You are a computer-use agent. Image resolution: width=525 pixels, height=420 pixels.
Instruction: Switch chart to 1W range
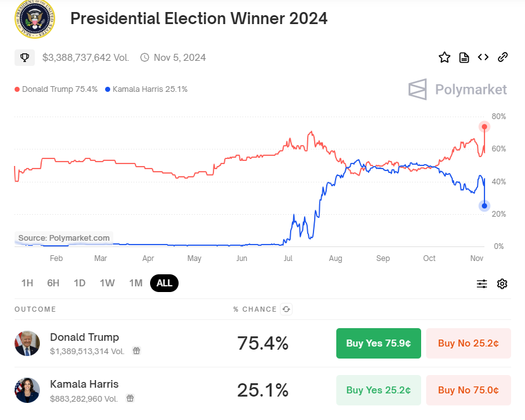click(x=107, y=283)
